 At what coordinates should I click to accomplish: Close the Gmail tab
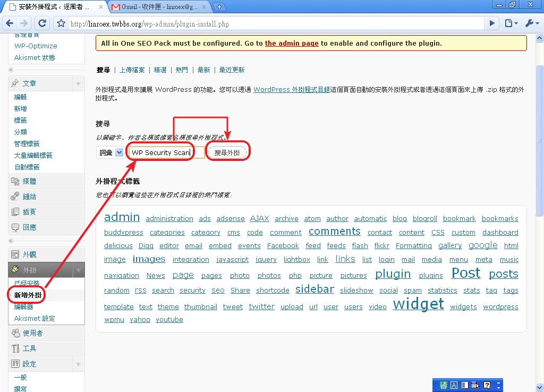point(204,6)
